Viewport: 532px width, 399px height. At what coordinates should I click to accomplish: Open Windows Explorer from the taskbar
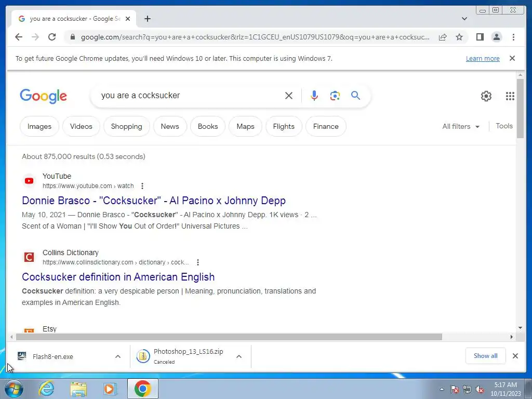point(79,389)
